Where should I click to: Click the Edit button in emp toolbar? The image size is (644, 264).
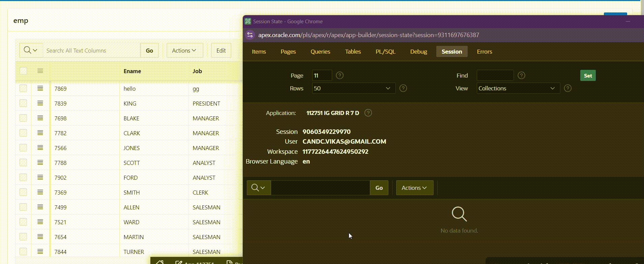click(221, 51)
